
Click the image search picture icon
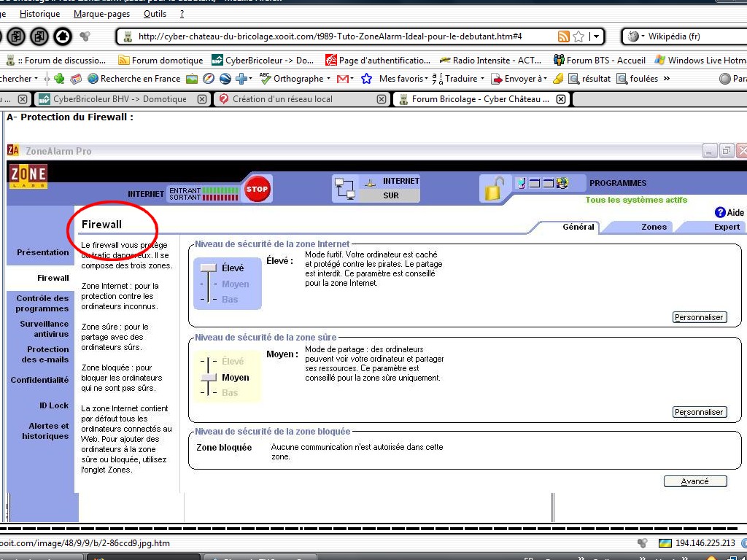(x=192, y=79)
